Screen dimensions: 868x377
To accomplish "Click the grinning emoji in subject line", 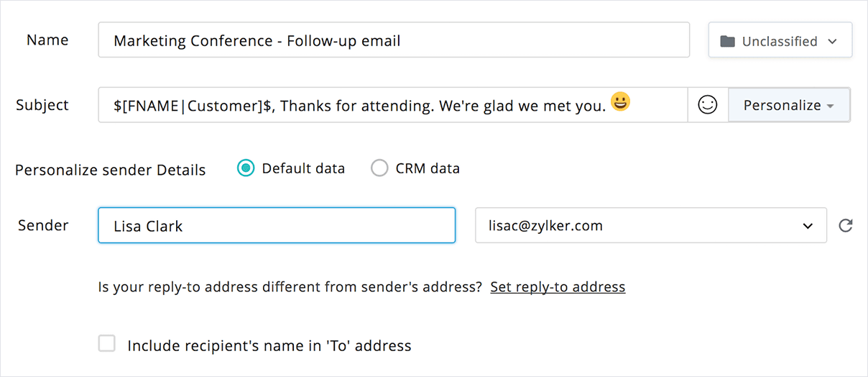I will point(620,102).
